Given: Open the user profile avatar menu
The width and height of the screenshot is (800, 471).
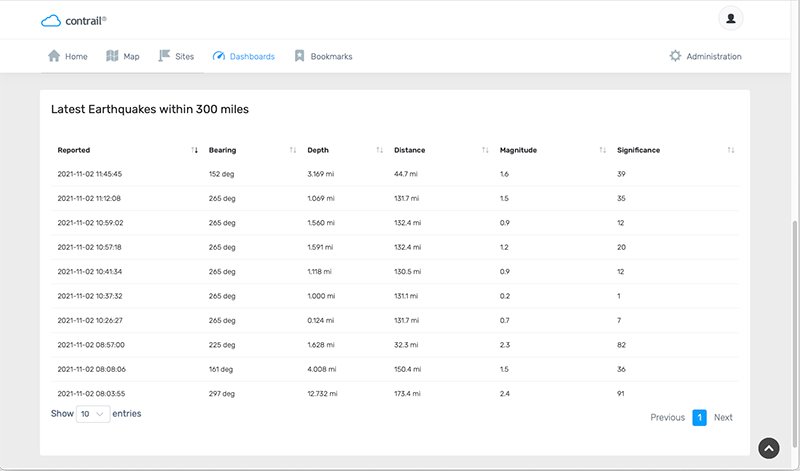Looking at the screenshot, I should coord(731,19).
